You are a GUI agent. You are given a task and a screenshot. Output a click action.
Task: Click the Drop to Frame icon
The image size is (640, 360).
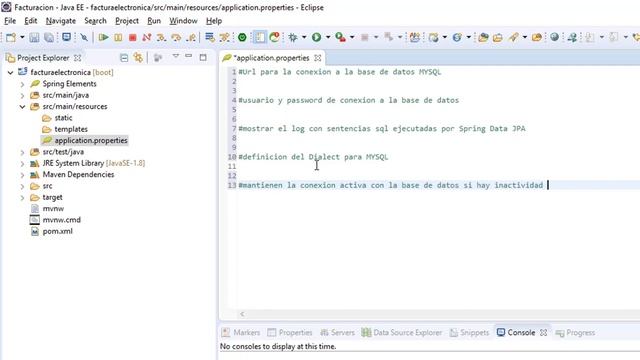click(x=210, y=38)
